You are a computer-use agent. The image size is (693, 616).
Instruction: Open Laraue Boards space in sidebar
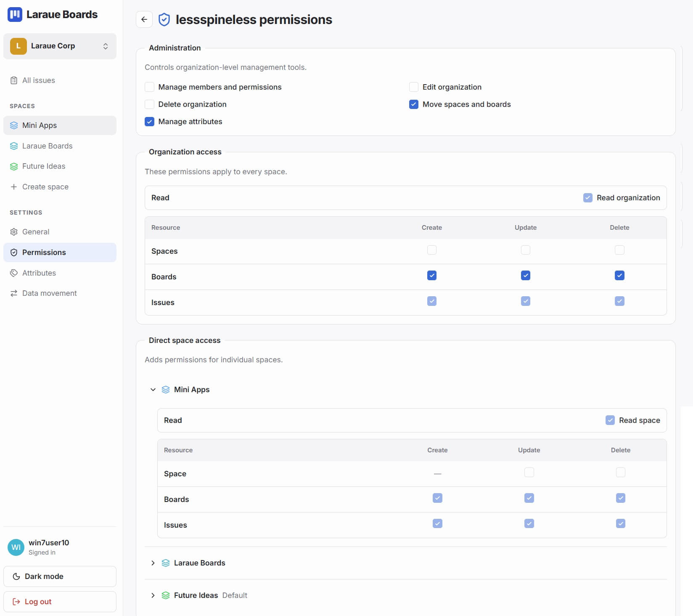pyautogui.click(x=60, y=146)
